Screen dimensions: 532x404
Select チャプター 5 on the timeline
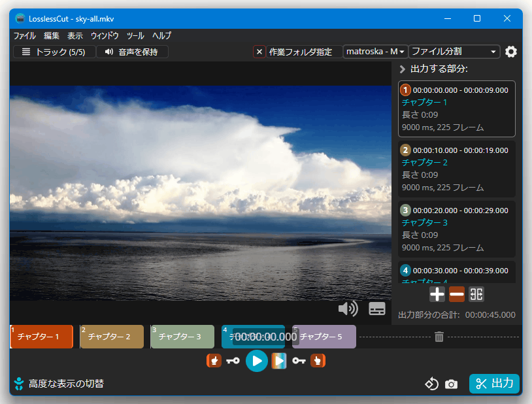pyautogui.click(x=324, y=337)
